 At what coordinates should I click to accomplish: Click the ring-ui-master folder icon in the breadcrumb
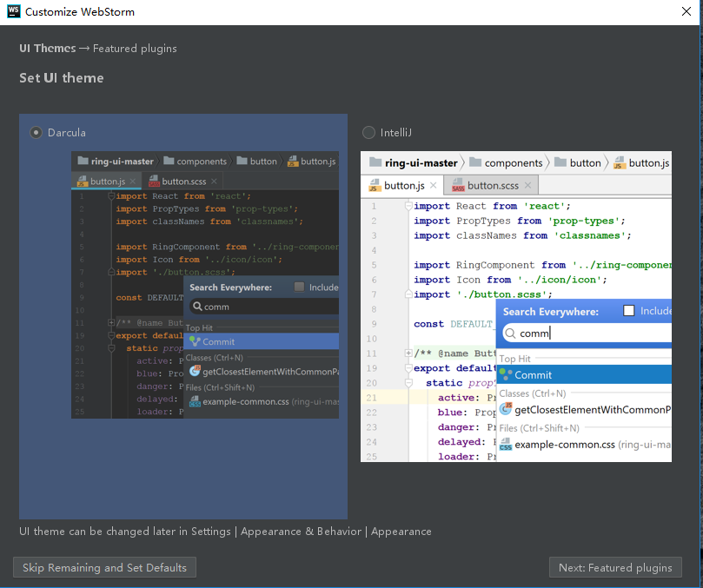pos(374,162)
